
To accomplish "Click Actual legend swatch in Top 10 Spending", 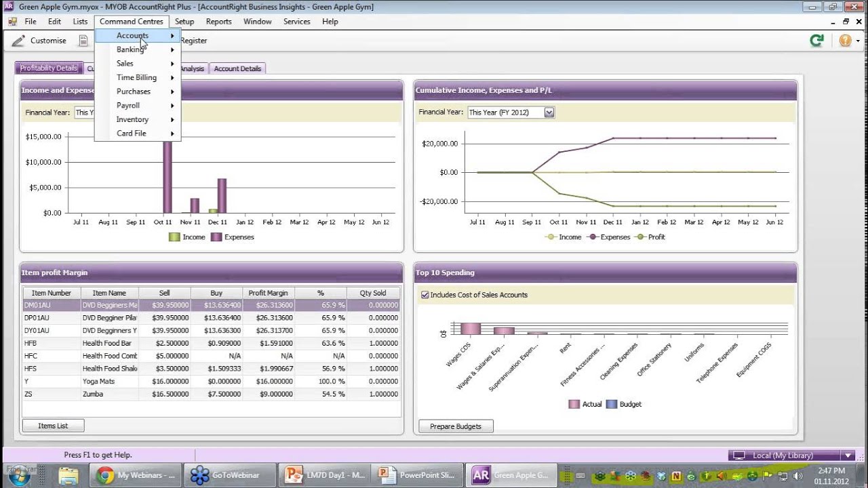I will [574, 404].
